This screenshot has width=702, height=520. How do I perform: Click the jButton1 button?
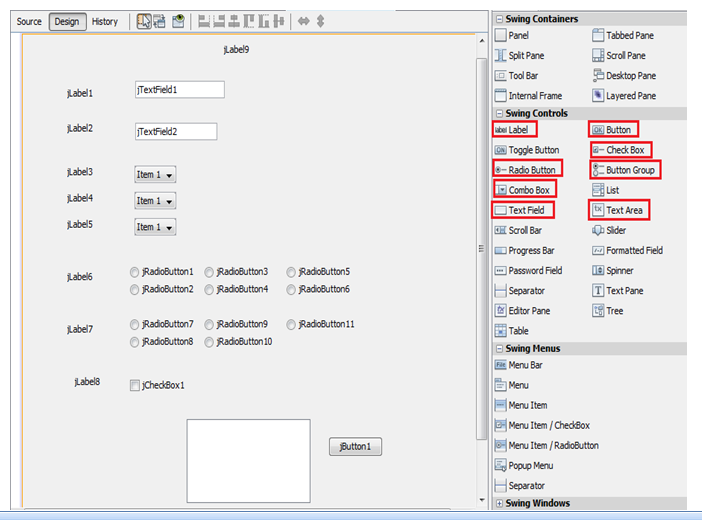pos(355,447)
